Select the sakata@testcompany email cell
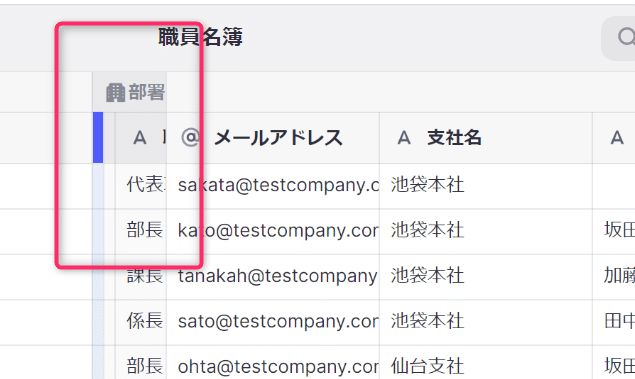 tap(273, 186)
